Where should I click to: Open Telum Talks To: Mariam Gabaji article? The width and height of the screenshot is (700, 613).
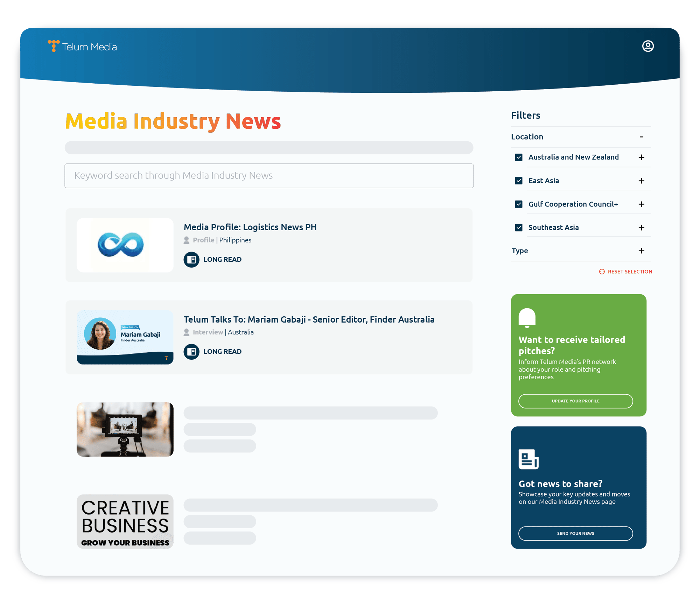(309, 319)
